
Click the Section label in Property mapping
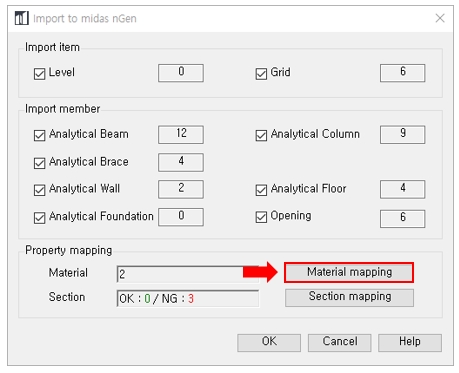67,297
